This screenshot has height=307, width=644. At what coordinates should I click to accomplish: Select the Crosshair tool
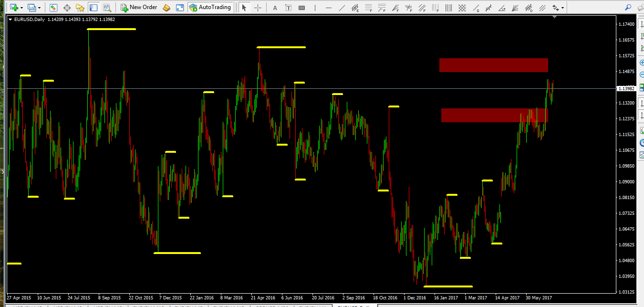pyautogui.click(x=258, y=8)
